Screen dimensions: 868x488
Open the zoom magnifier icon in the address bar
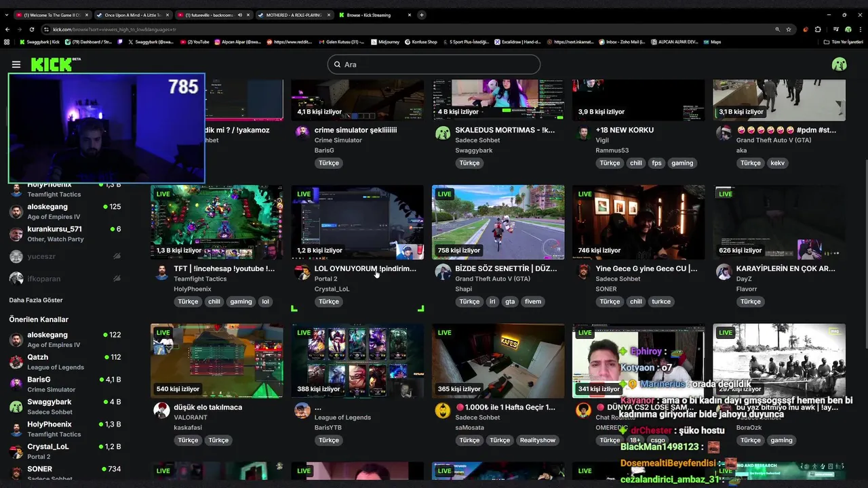pyautogui.click(x=777, y=29)
